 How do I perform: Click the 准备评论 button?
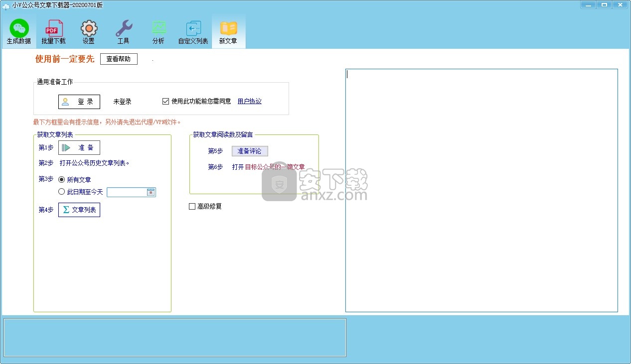point(250,151)
